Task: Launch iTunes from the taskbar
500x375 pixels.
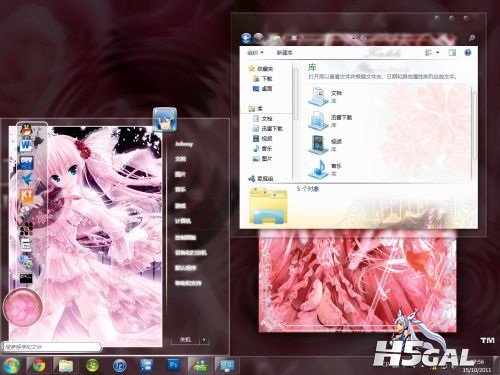Action: point(119,366)
